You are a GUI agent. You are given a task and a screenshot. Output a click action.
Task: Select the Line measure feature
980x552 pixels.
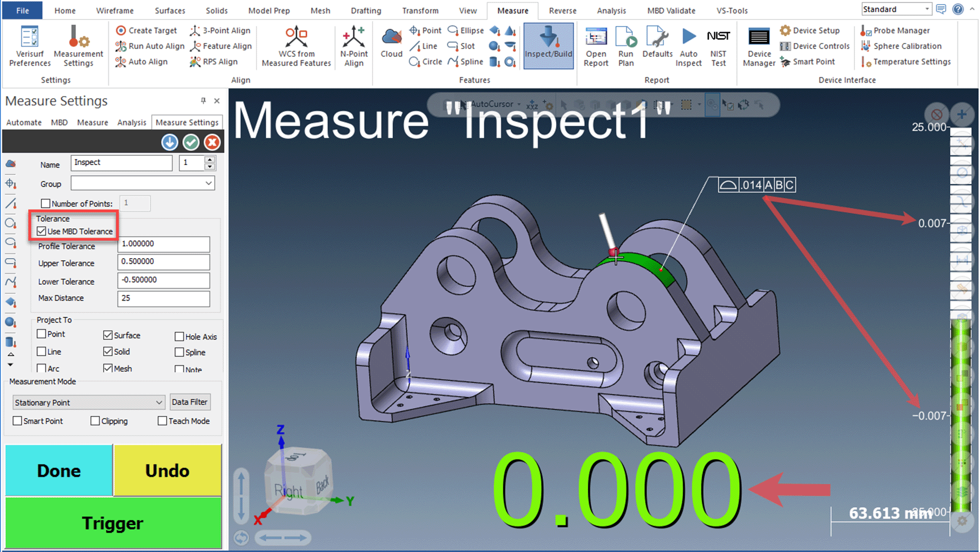(x=424, y=46)
